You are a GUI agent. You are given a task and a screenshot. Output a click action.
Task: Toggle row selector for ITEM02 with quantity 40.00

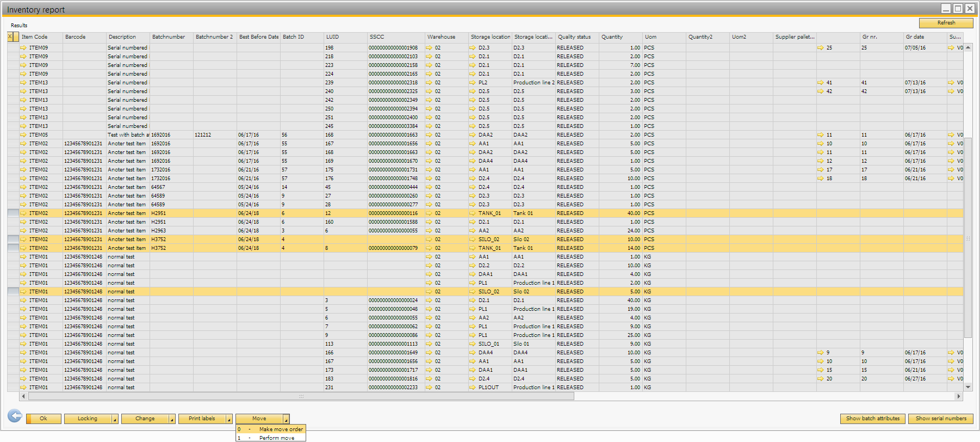click(x=13, y=213)
